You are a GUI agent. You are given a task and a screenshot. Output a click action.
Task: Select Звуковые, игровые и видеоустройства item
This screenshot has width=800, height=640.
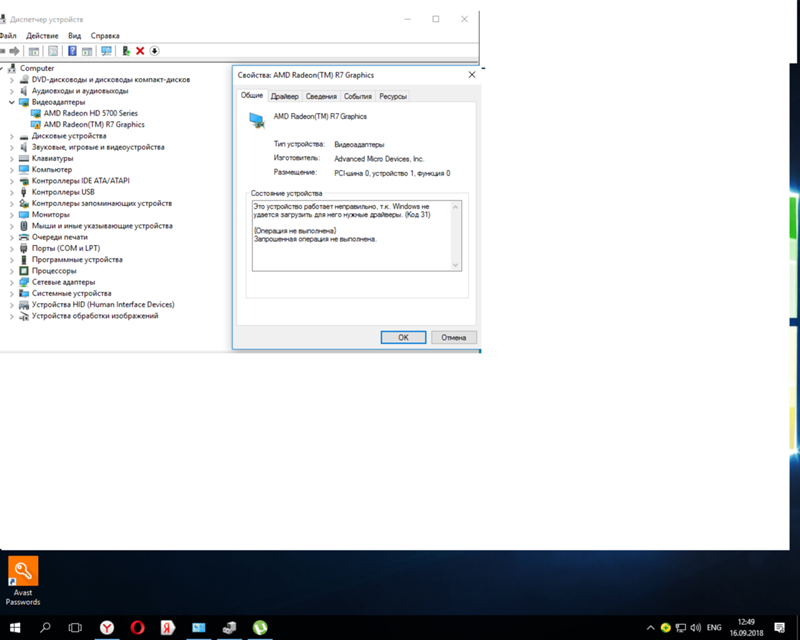tap(98, 147)
